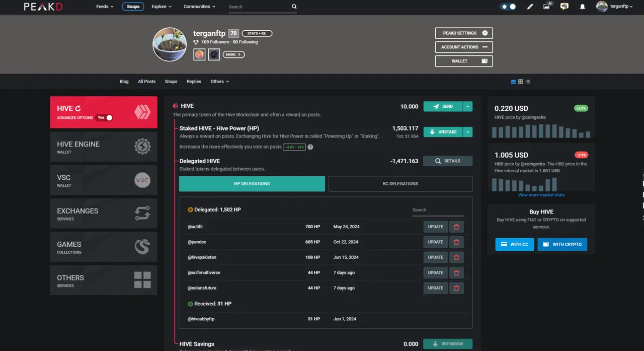Click the first orange profile badge

coord(199,54)
